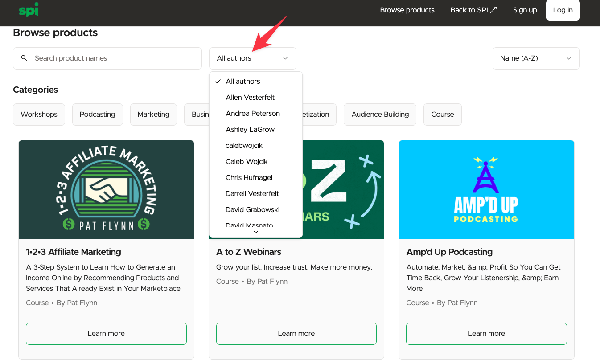Click the search magnifier icon

tap(24, 58)
